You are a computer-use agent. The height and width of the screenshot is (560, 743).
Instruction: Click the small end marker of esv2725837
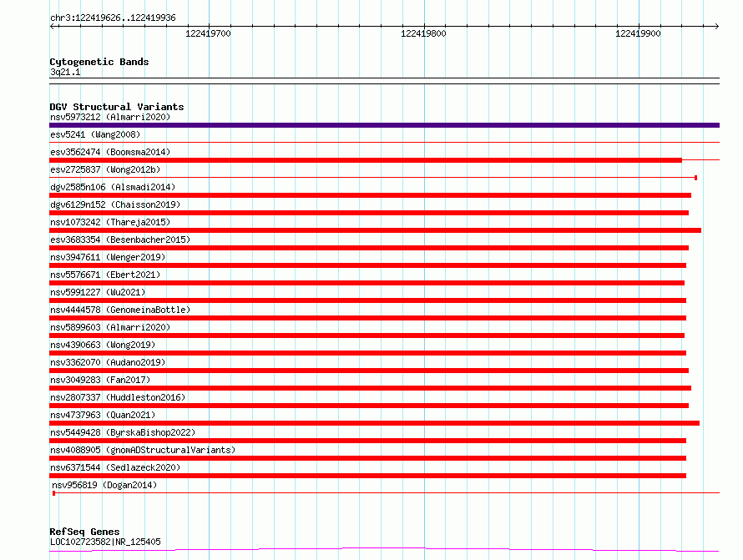(x=695, y=178)
